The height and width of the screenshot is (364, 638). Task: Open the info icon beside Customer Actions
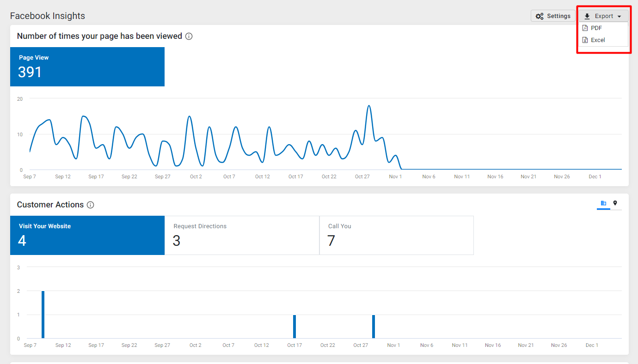click(x=91, y=205)
